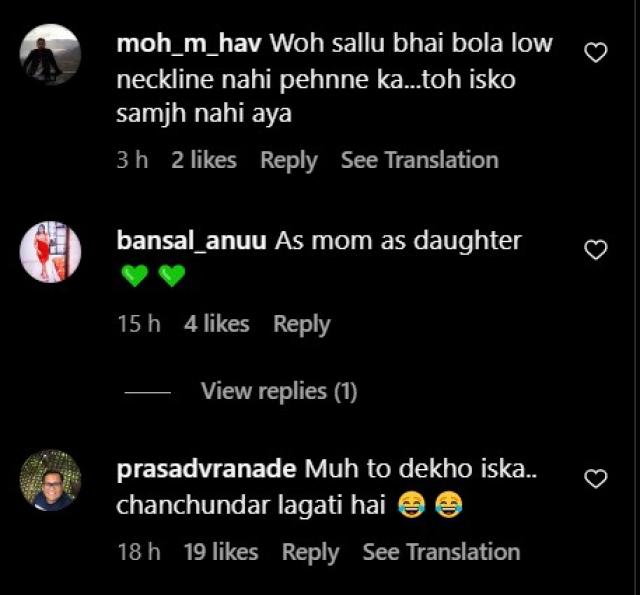This screenshot has height=595, width=640.
Task: Reply to prasadvranade's comment
Action: coord(310,552)
